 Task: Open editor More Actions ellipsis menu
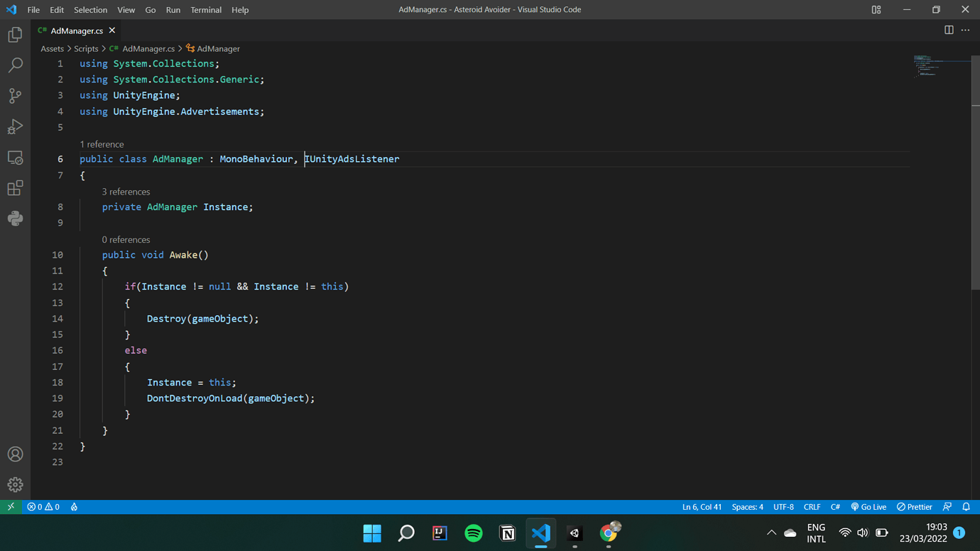(965, 30)
